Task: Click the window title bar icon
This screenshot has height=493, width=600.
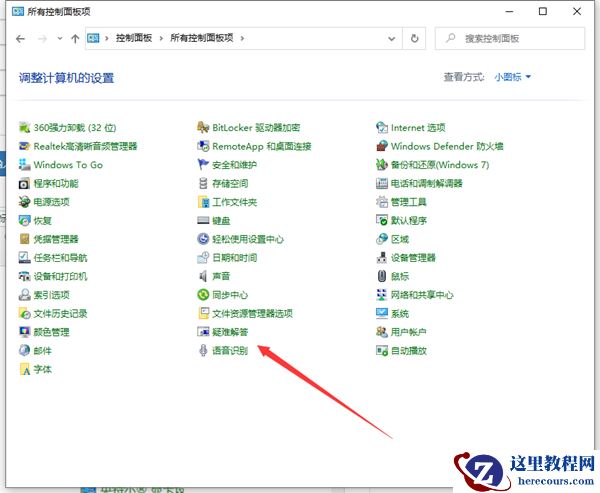Action: pos(18,11)
